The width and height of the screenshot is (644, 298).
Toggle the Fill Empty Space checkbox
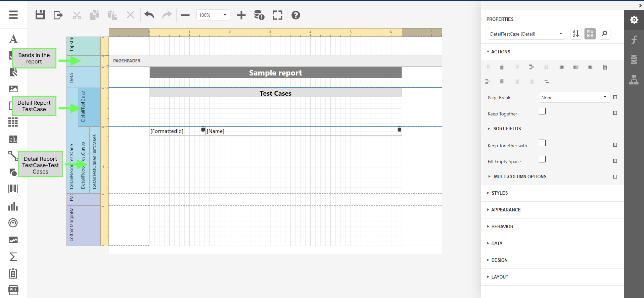point(542,159)
